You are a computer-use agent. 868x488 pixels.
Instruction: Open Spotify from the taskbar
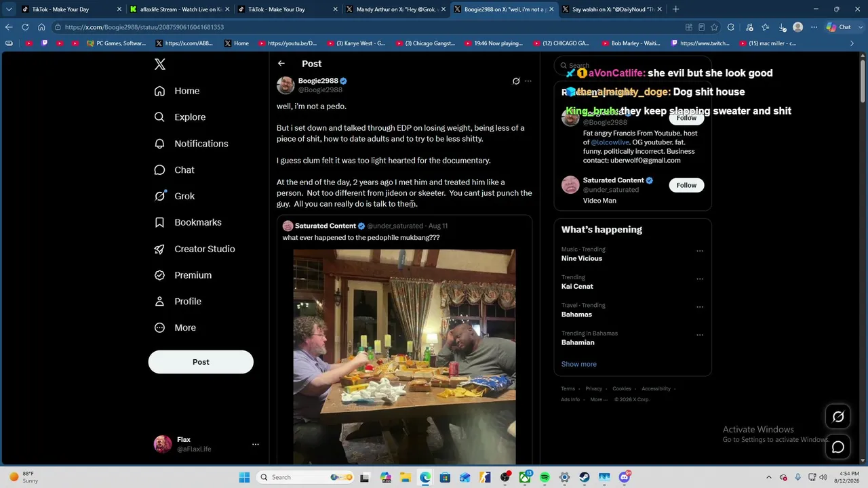click(545, 477)
